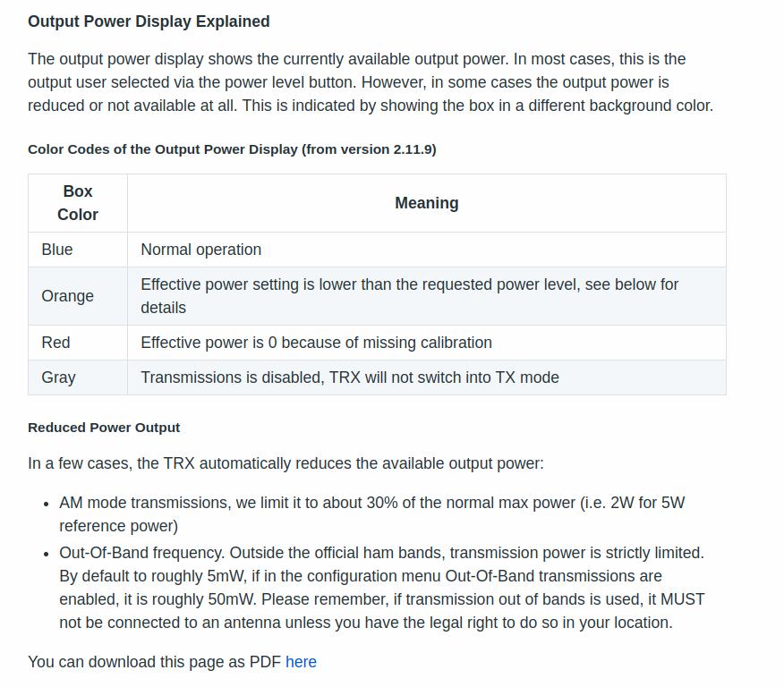Click the 'Color Codes of the Output Power Display' heading

pos(232,149)
